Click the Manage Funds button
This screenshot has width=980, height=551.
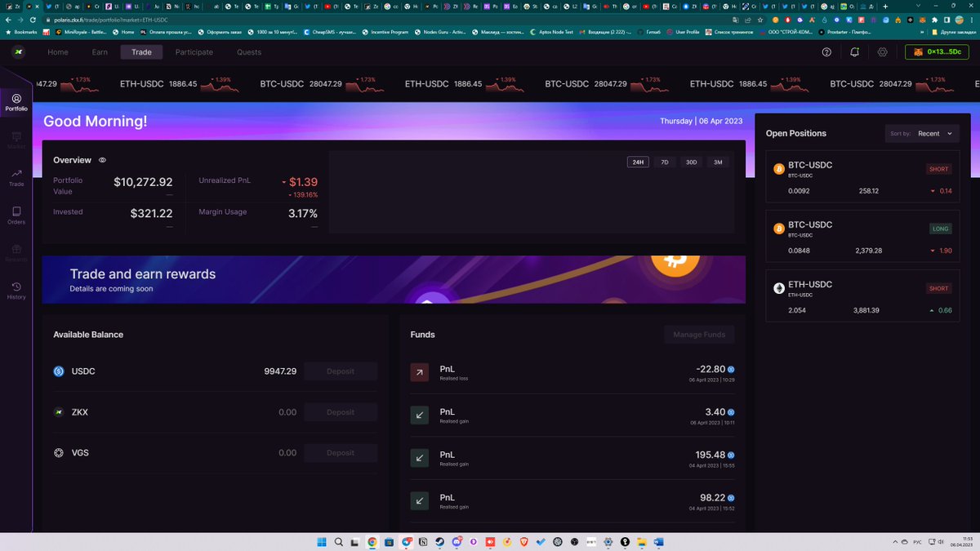(699, 335)
